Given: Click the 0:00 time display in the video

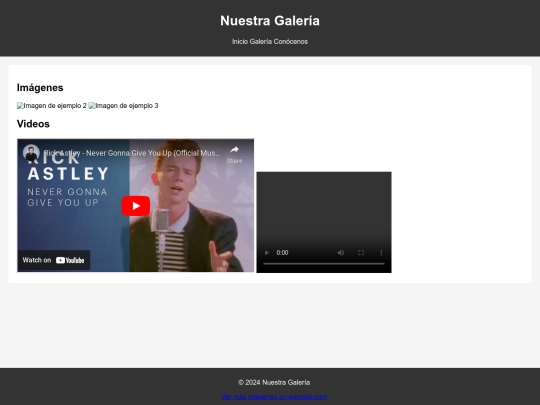Looking at the screenshot, I should (282, 253).
